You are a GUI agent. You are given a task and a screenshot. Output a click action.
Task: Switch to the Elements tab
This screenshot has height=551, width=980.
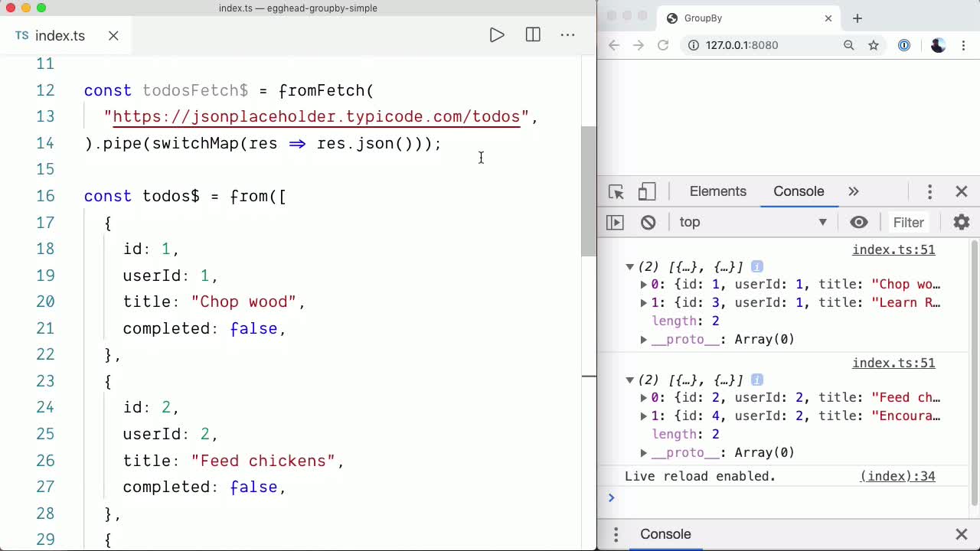point(717,192)
